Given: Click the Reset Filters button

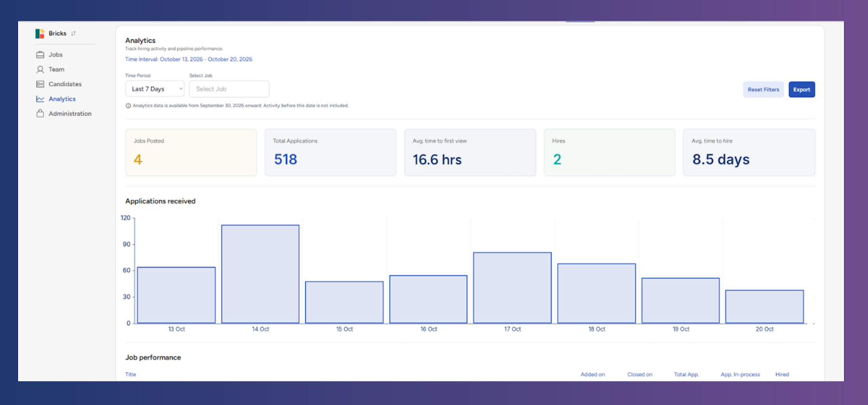Looking at the screenshot, I should point(763,90).
